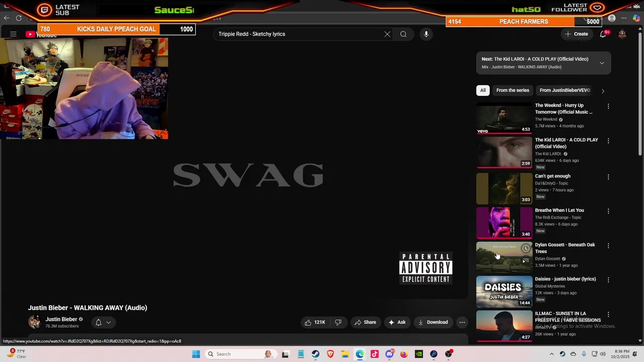Click the Download button
The width and height of the screenshot is (644, 362).
click(x=433, y=322)
